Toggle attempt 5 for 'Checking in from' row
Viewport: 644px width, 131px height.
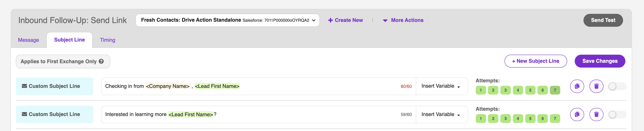coord(530,90)
